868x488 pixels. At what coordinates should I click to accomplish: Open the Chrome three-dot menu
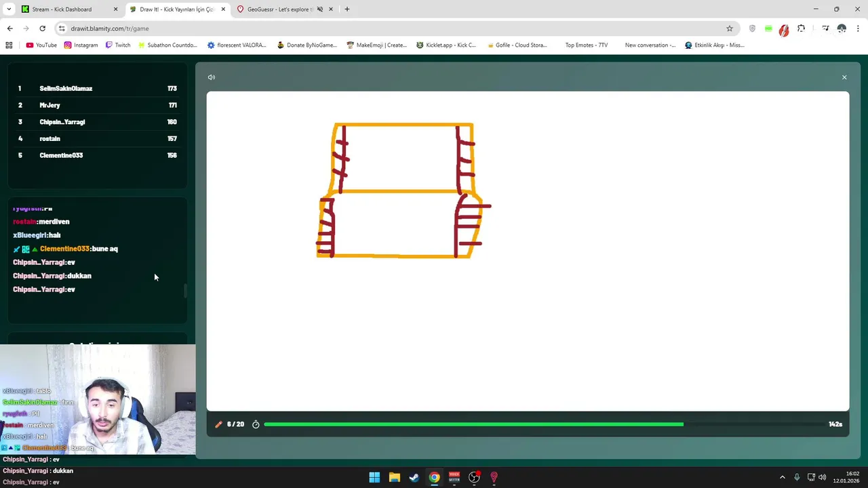pyautogui.click(x=858, y=28)
